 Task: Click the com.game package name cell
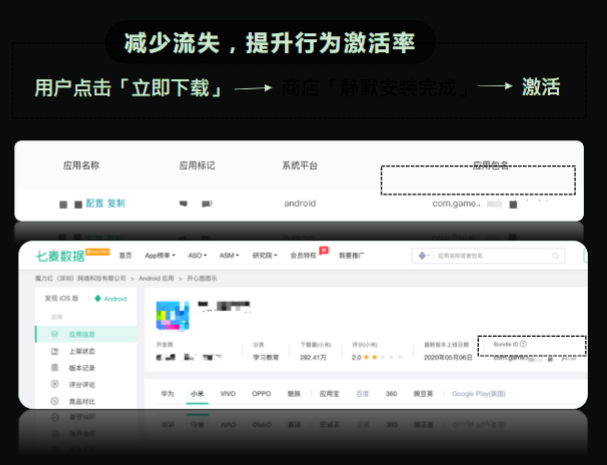[475, 204]
